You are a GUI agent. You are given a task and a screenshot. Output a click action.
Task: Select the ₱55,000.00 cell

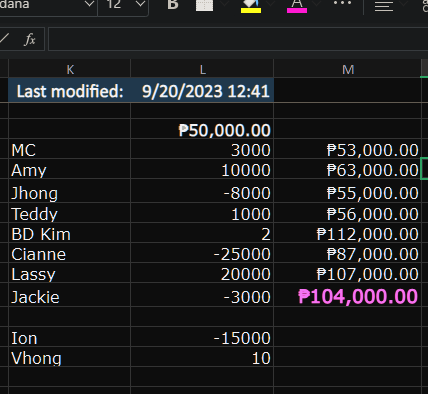(x=347, y=192)
